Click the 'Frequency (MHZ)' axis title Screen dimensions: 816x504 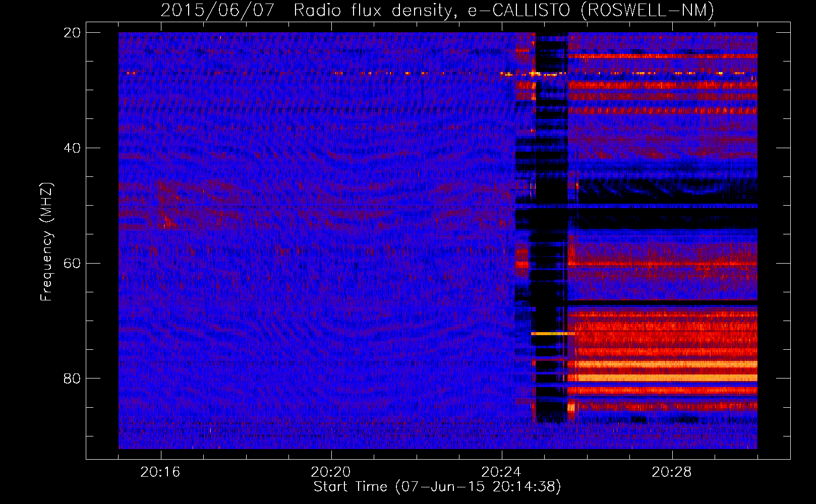pyautogui.click(x=46, y=242)
